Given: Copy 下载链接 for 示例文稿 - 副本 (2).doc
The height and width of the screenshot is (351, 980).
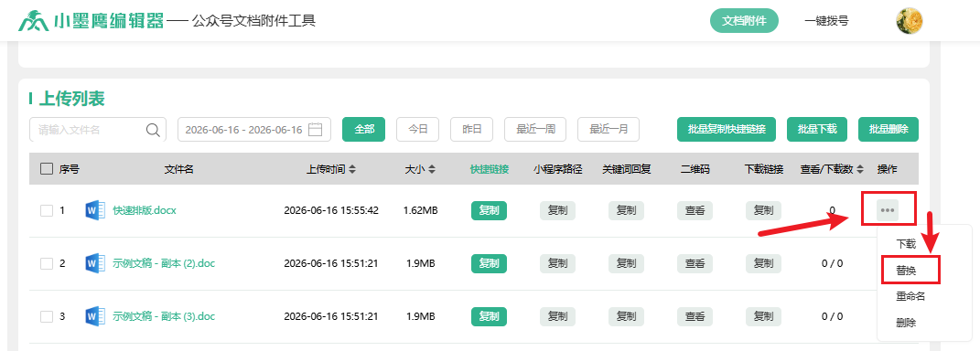Looking at the screenshot, I should click(x=764, y=263).
